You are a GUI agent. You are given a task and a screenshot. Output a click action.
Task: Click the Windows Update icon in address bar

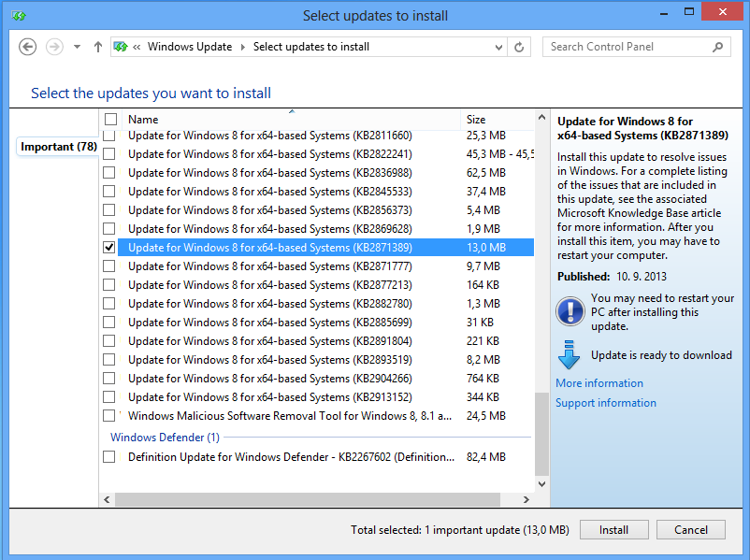pos(121,47)
